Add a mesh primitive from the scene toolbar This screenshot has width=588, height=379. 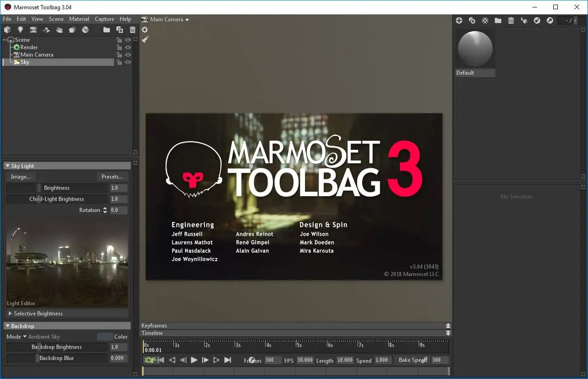(x=7, y=30)
